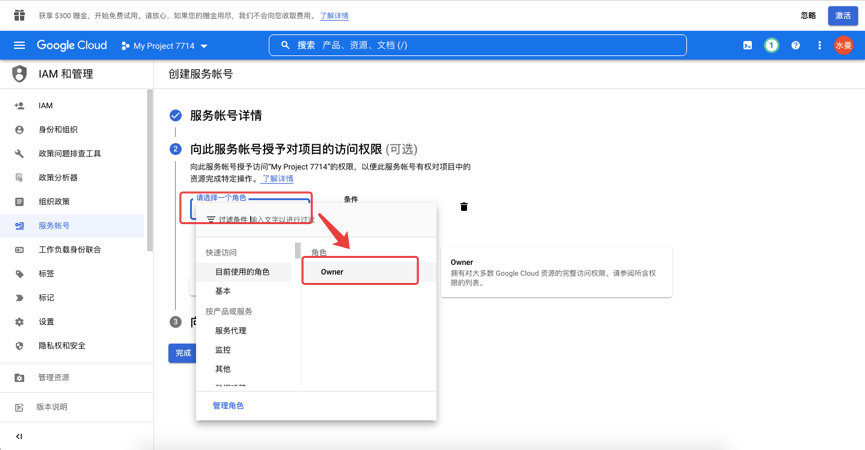Click the filter icon in role dropdown

click(x=211, y=219)
